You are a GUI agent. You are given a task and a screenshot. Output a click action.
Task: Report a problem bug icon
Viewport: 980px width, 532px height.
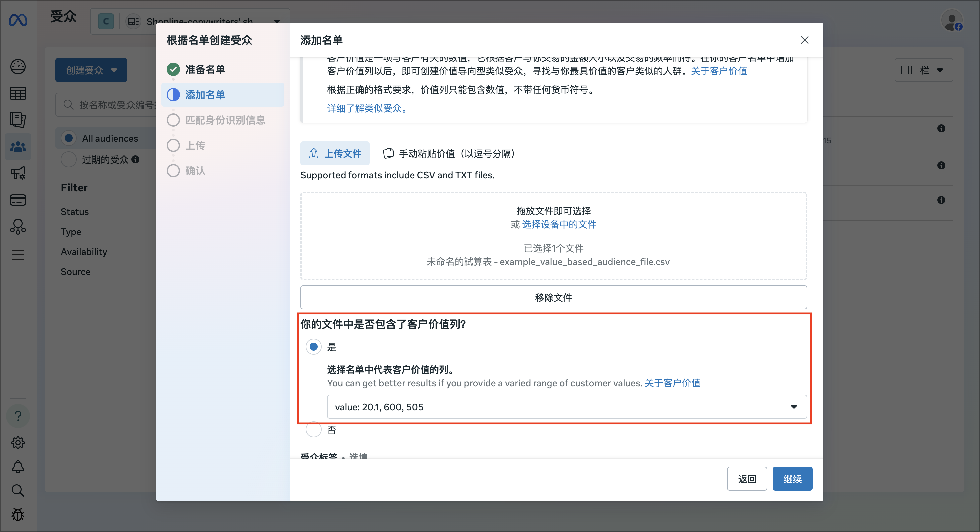[18, 515]
